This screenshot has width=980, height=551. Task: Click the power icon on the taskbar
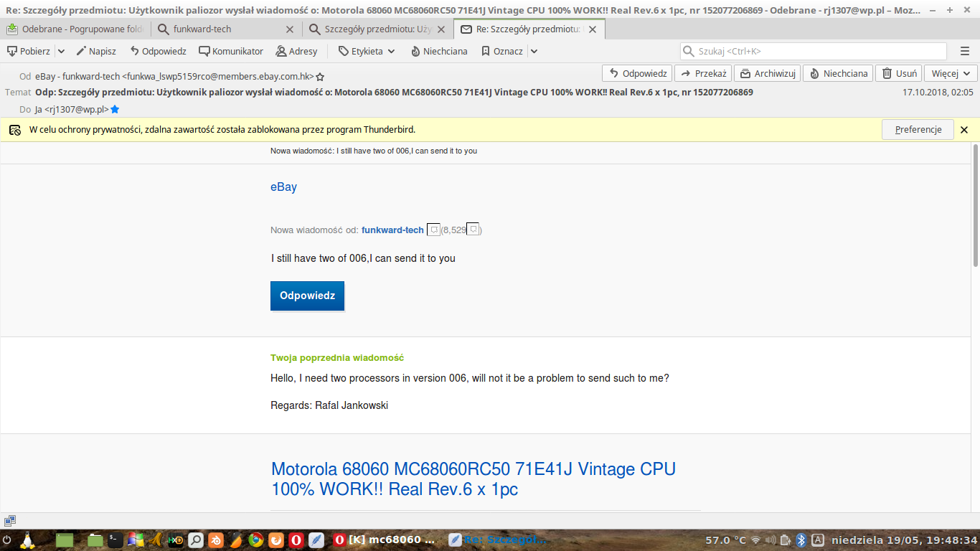point(7,540)
